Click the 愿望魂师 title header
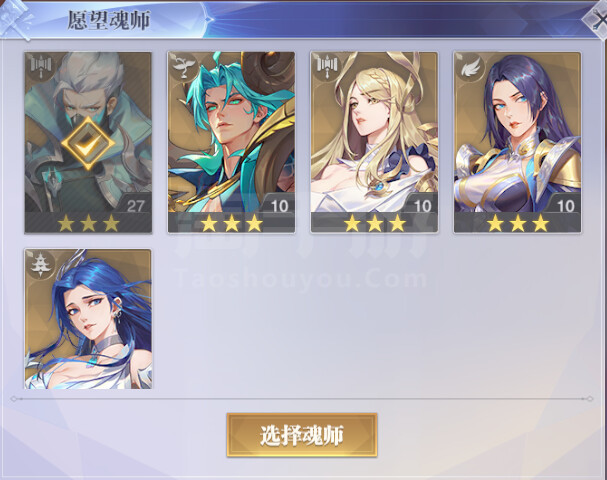Screen dimensions: 607x480 click(x=109, y=20)
